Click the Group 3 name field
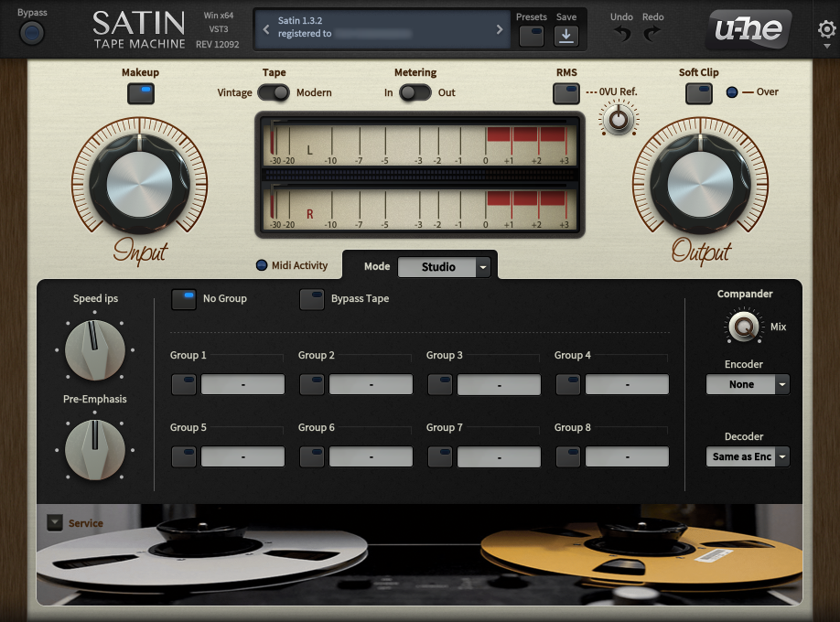 click(499, 385)
